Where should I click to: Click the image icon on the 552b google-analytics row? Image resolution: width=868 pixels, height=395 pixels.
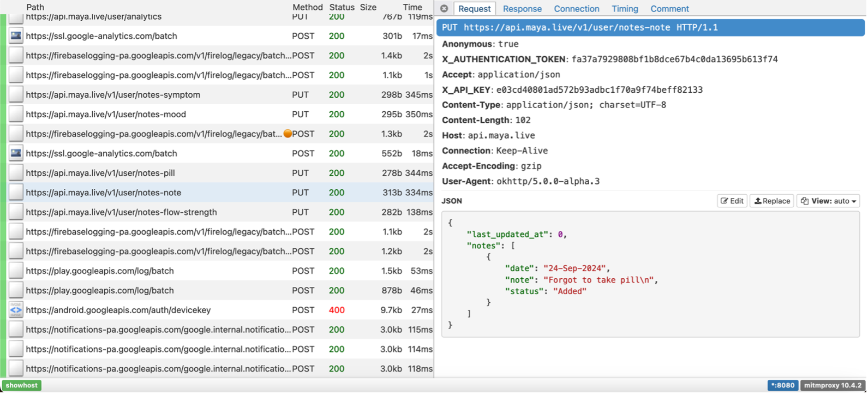(x=16, y=154)
